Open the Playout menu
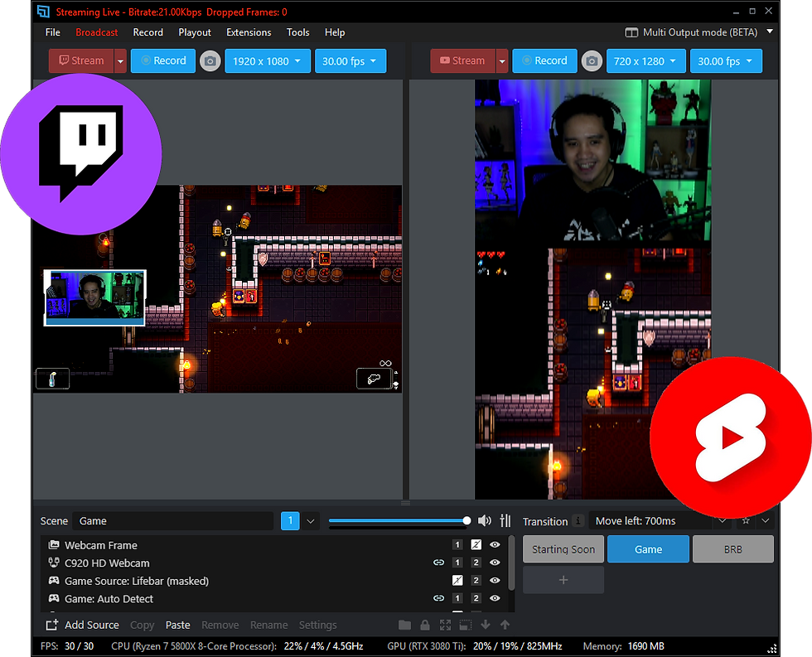This screenshot has width=812, height=657. [x=195, y=32]
